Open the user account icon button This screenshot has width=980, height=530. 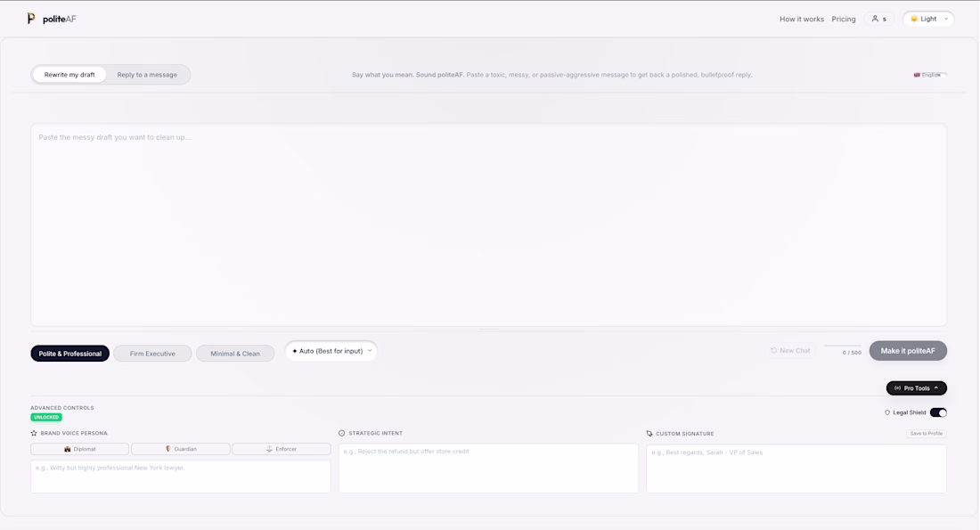pyautogui.click(x=878, y=19)
